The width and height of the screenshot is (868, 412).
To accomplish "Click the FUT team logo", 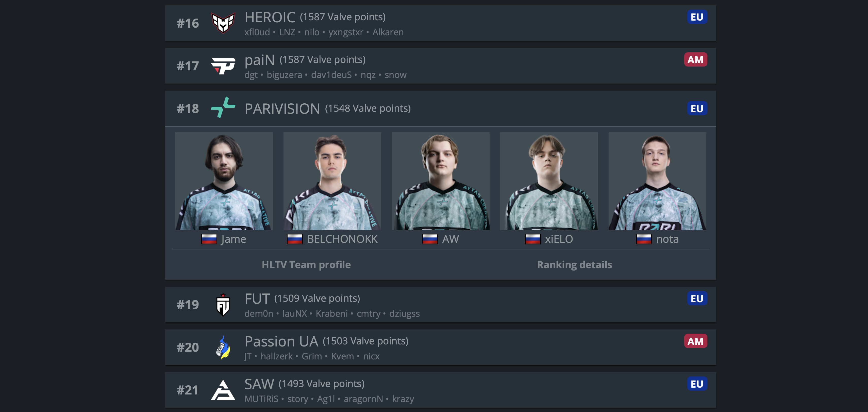I will point(223,305).
